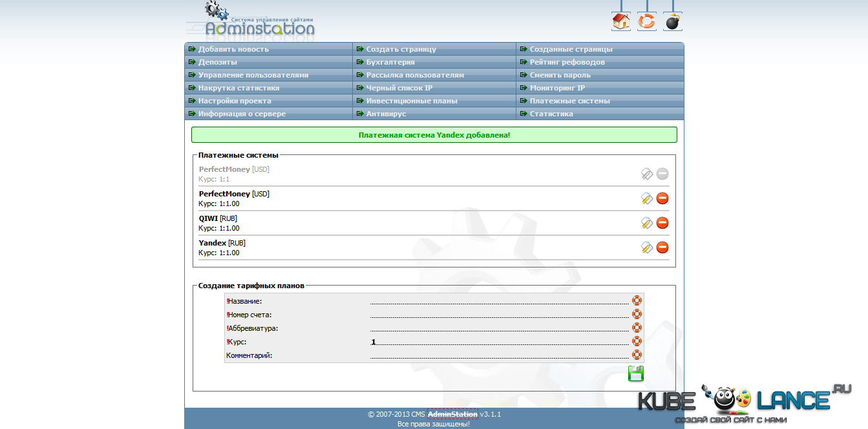868x429 pixels.
Task: Show help for the Название field
Action: coord(637,300)
